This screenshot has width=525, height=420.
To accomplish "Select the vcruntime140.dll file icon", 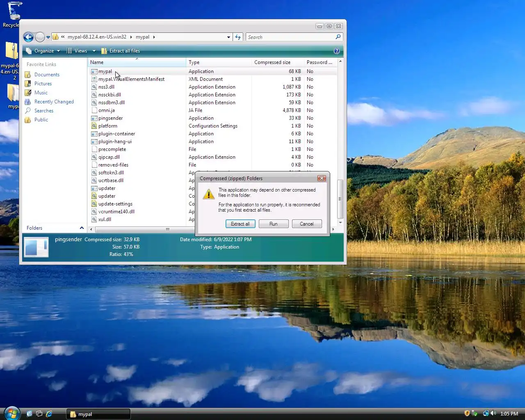I will (94, 212).
